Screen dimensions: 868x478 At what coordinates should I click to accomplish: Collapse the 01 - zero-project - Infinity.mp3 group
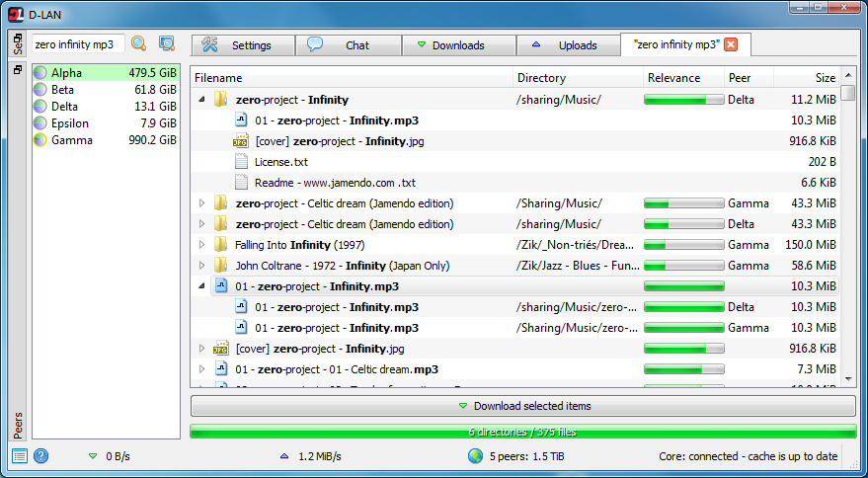[202, 285]
